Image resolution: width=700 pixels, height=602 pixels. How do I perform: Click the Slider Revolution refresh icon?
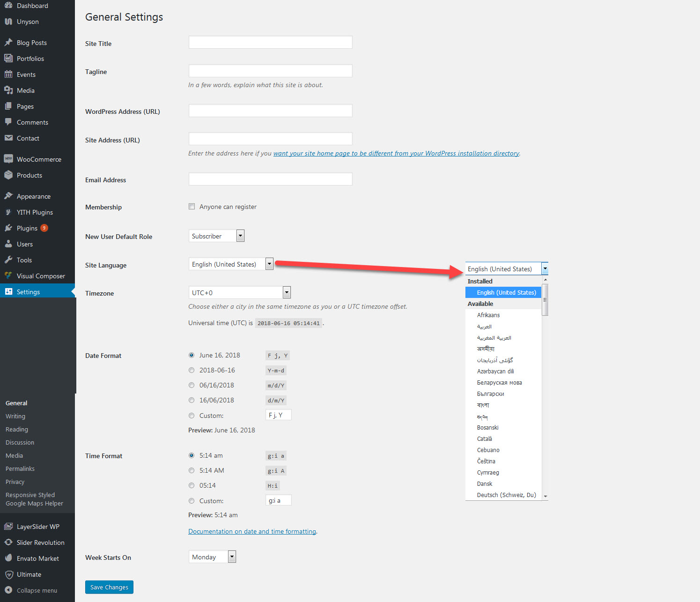tap(8, 543)
